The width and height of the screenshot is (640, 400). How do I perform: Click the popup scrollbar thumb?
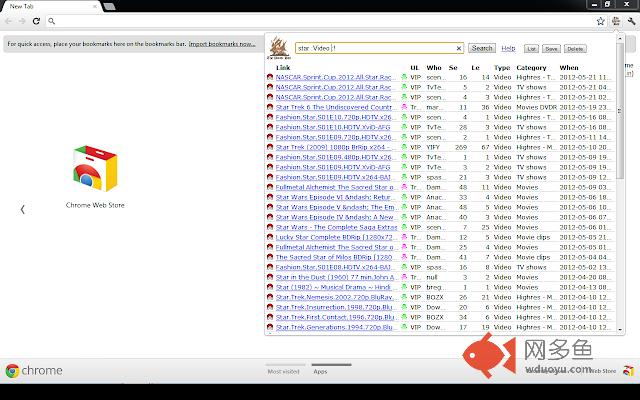coord(620,110)
